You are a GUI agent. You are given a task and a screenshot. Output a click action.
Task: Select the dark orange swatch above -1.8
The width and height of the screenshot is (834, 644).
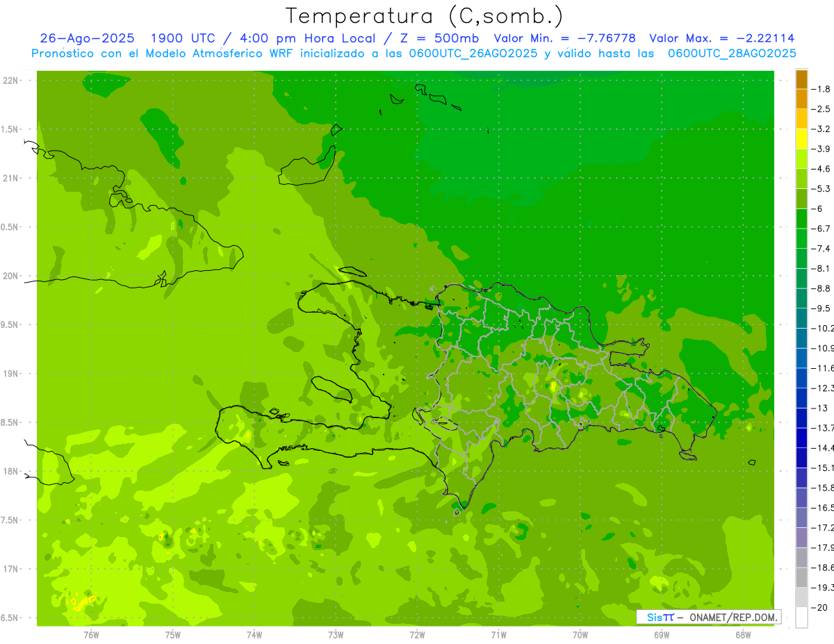coord(801,79)
